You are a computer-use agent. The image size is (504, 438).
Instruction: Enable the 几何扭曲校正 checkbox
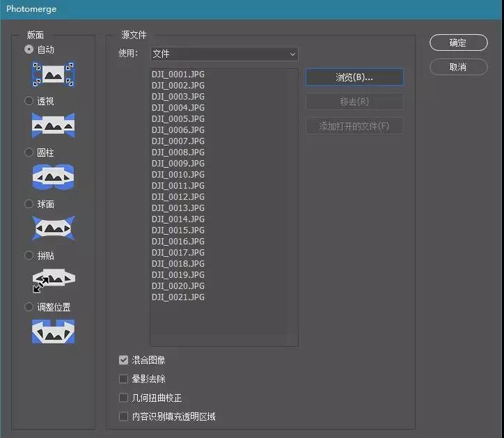coord(123,398)
